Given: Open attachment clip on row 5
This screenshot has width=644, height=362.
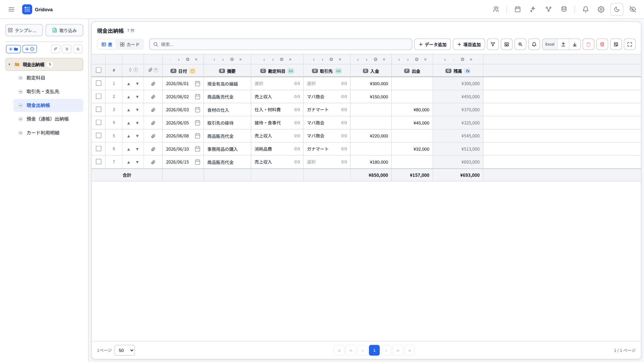Looking at the screenshot, I should [153, 136].
